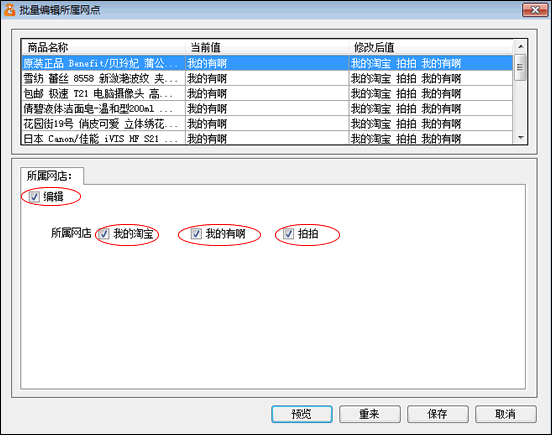552x435 pixels.
Task: Close the 批量编辑所属网点 dialog
Action: pyautogui.click(x=535, y=10)
